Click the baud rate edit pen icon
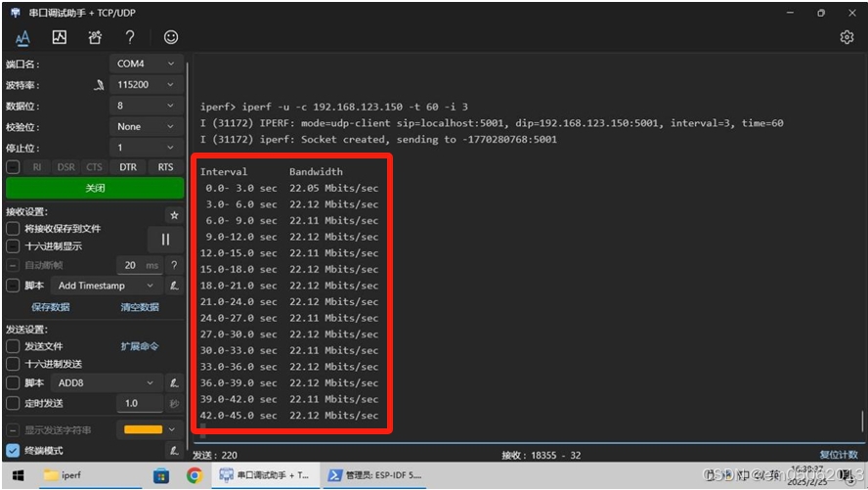 click(99, 85)
